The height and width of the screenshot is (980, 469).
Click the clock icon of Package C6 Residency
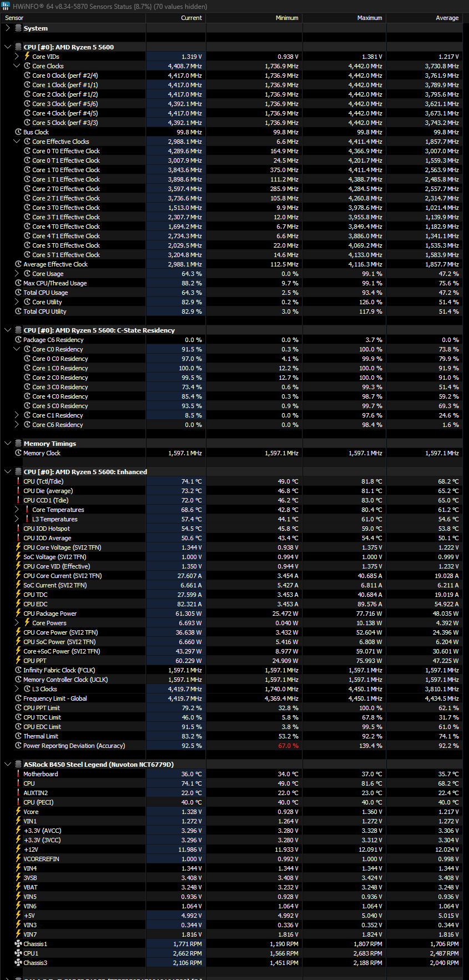pyautogui.click(x=18, y=339)
